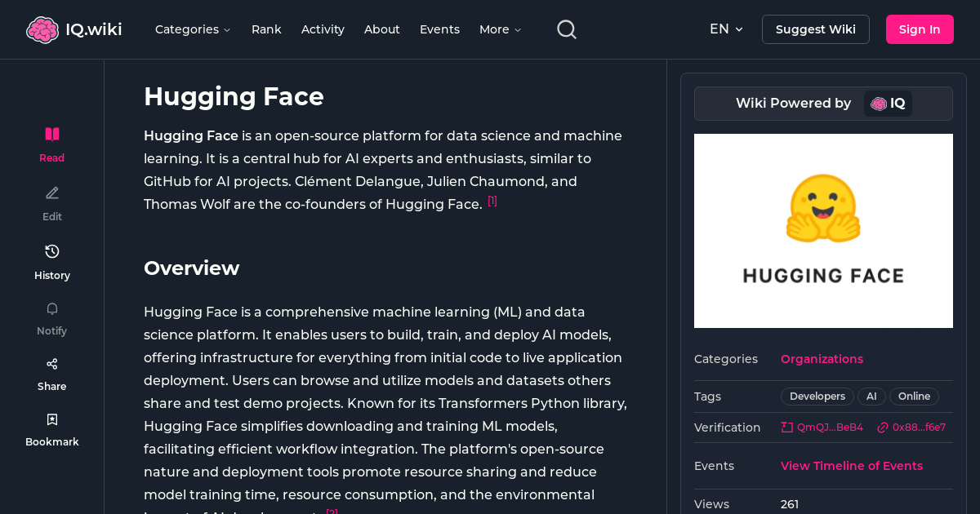980x514 pixels.
Task: Open the History clock icon
Action: tap(52, 251)
